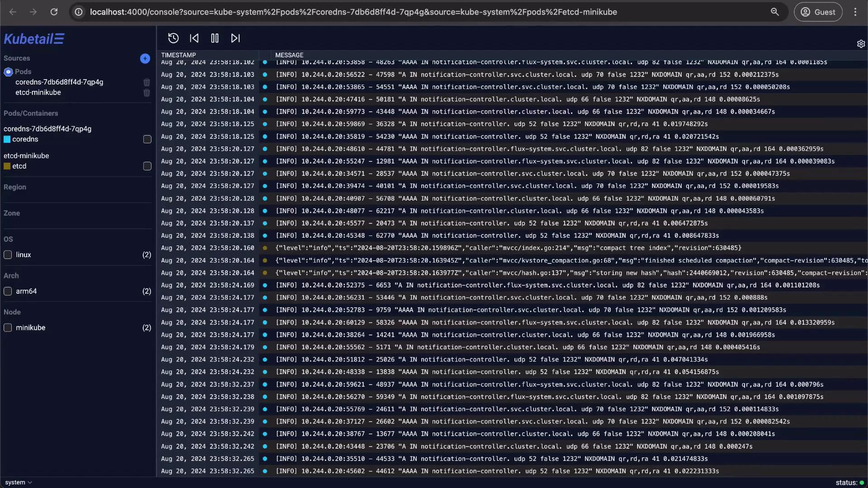868x488 pixels.
Task: Open the settings gear in log header
Action: point(861,44)
